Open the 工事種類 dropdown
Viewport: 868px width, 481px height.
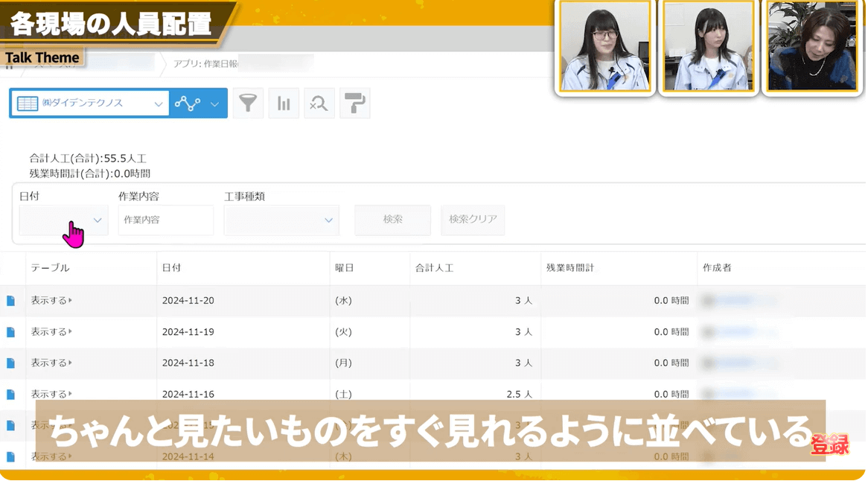(281, 220)
